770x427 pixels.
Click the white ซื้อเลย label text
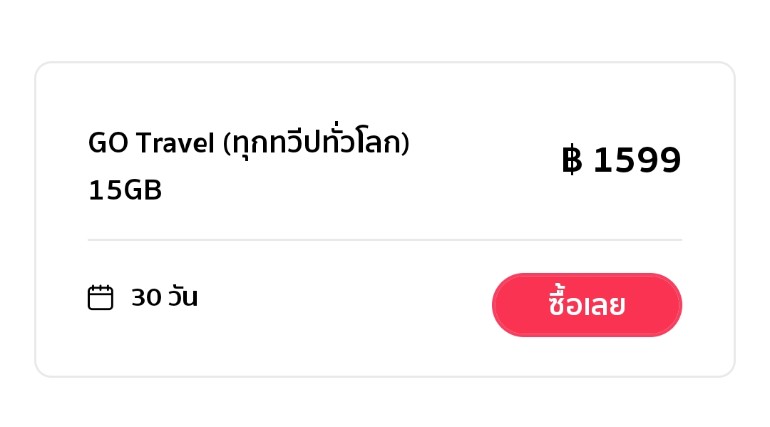[x=587, y=304]
